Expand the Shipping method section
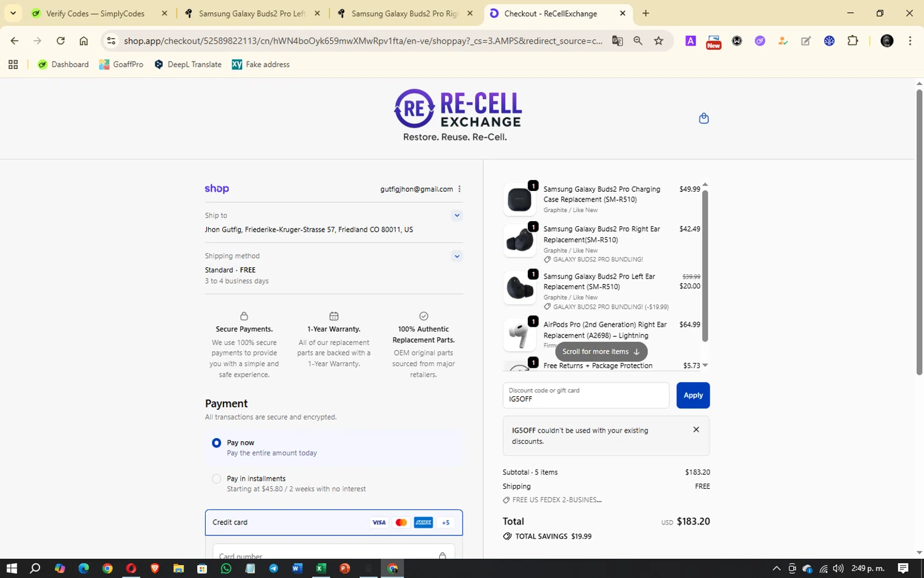Screen dimensions: 924x578 click(x=456, y=256)
